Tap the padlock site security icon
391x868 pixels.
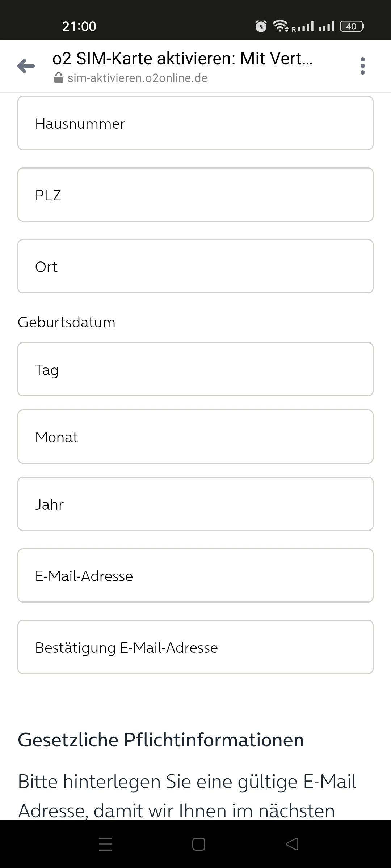(x=58, y=78)
